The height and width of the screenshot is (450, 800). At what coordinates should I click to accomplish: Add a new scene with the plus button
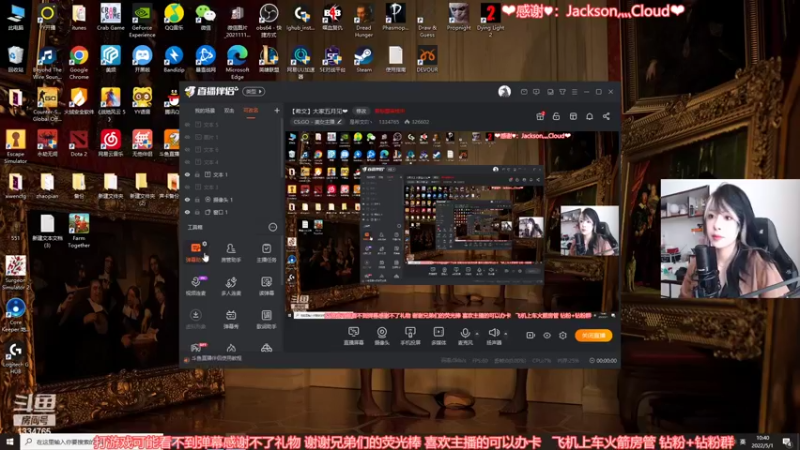[x=277, y=110]
